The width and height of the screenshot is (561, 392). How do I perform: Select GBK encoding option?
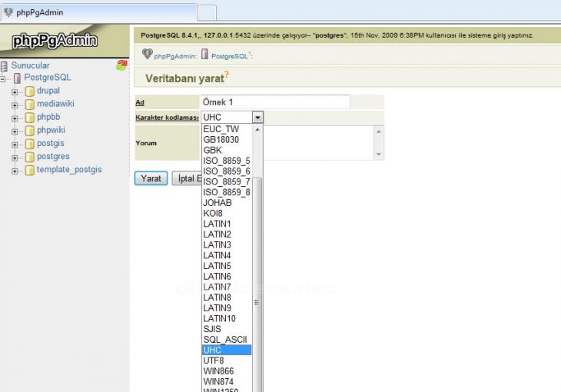(227, 150)
